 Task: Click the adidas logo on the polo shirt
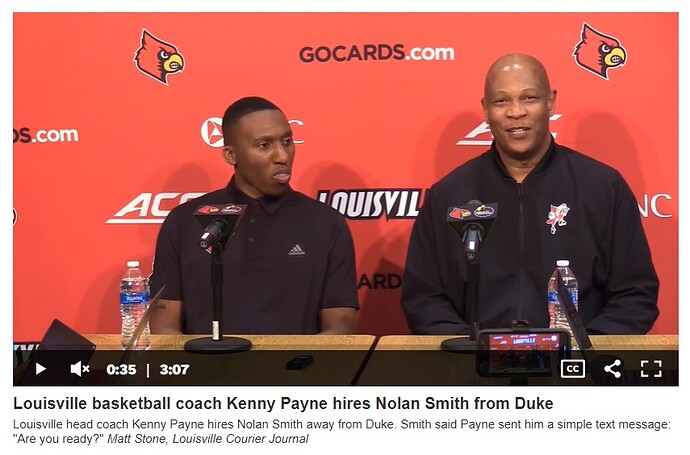(x=297, y=250)
